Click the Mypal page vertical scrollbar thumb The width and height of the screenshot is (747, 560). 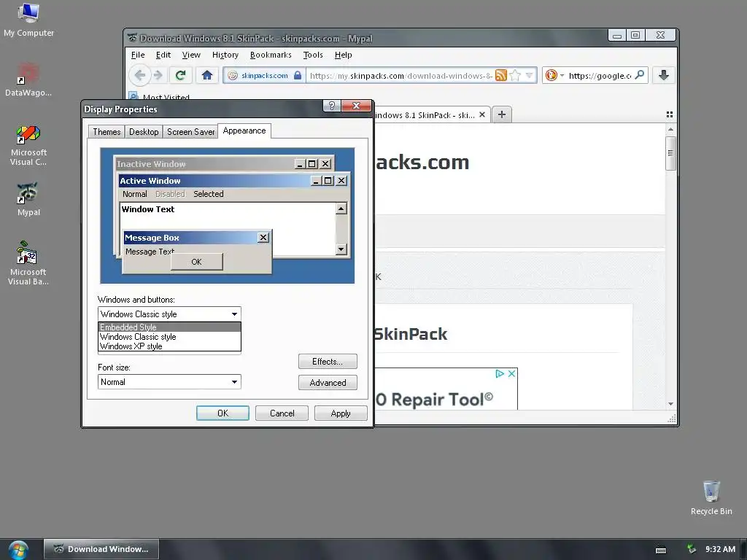pyautogui.click(x=670, y=153)
